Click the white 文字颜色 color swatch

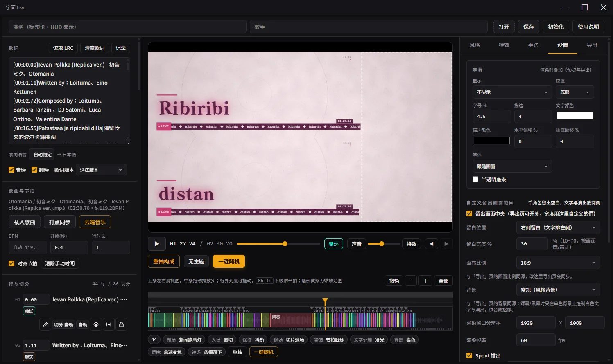click(575, 116)
